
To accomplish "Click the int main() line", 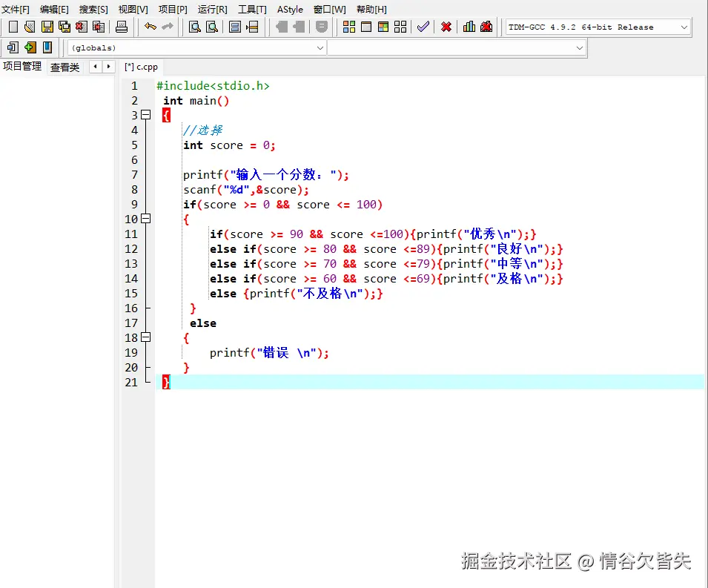I will [196, 101].
